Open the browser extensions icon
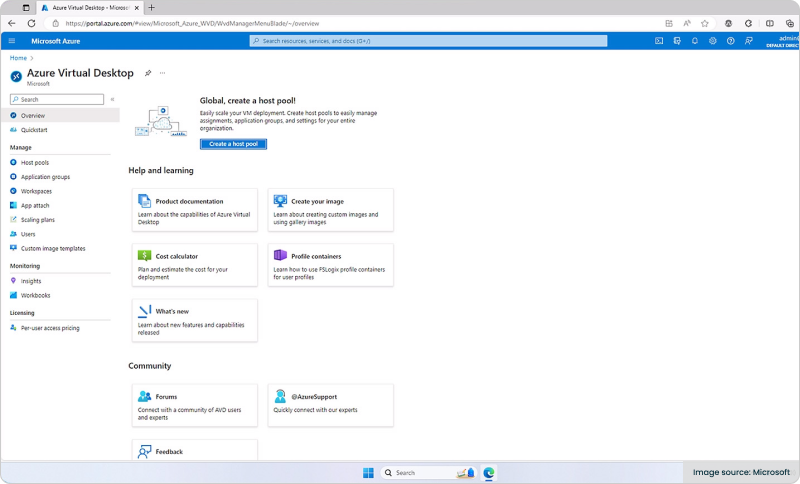Viewport: 800px width, 484px height. tap(748, 23)
